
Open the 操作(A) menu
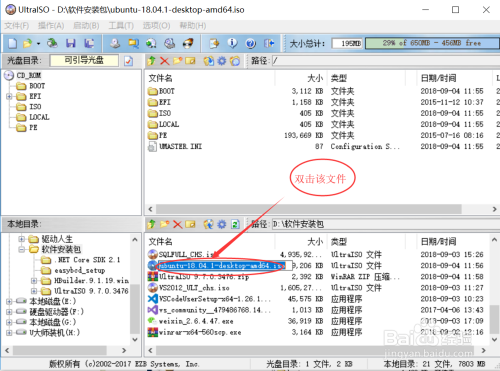[x=51, y=26]
